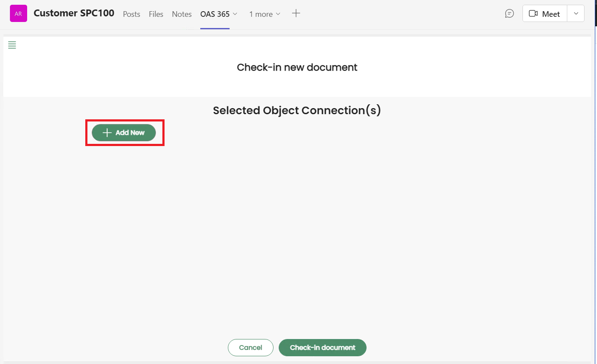597x364 pixels.
Task: Click the AR team avatar
Action: click(x=19, y=14)
